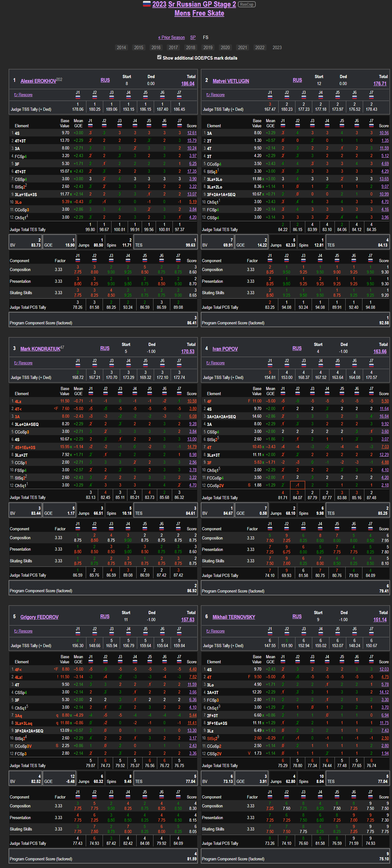Switch to the SP segment tab
The height and width of the screenshot is (868, 392).
click(193, 37)
